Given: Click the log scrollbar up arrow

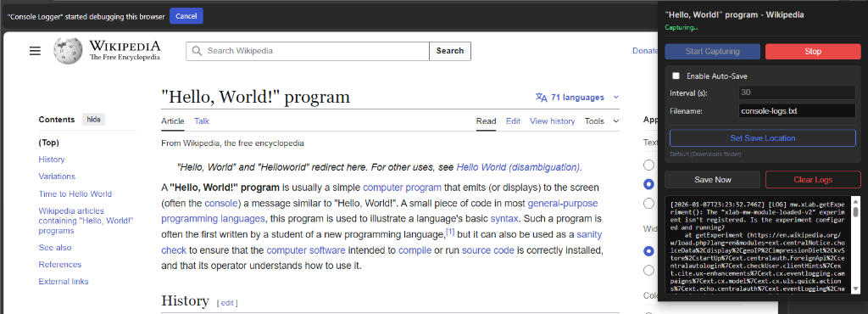Looking at the screenshot, I should point(856,202).
